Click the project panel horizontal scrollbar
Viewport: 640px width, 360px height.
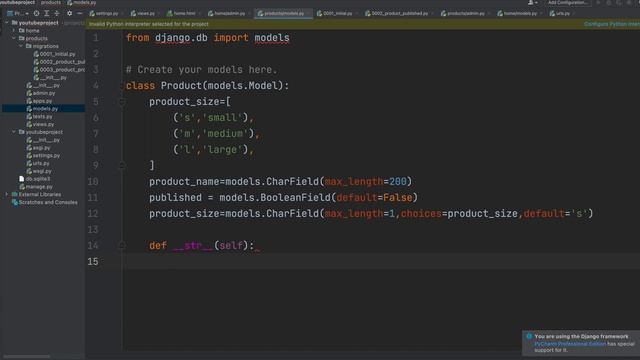(27, 356)
